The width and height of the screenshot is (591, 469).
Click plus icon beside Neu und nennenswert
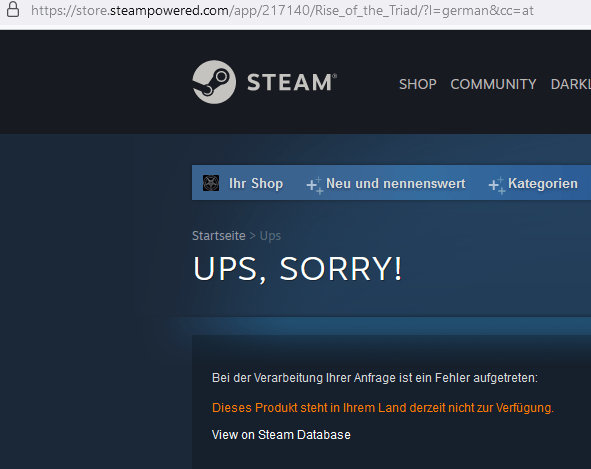314,185
